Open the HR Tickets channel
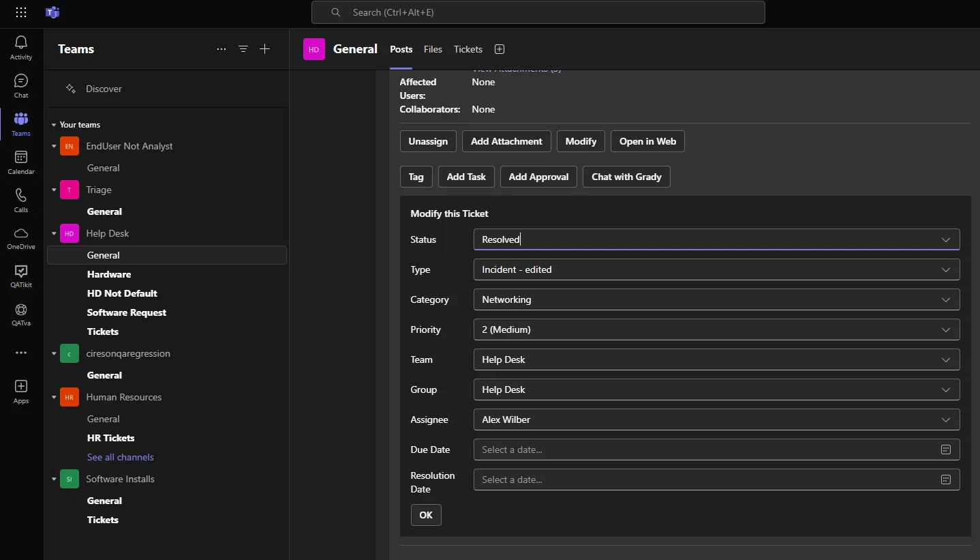The width and height of the screenshot is (980, 560). [x=110, y=438]
